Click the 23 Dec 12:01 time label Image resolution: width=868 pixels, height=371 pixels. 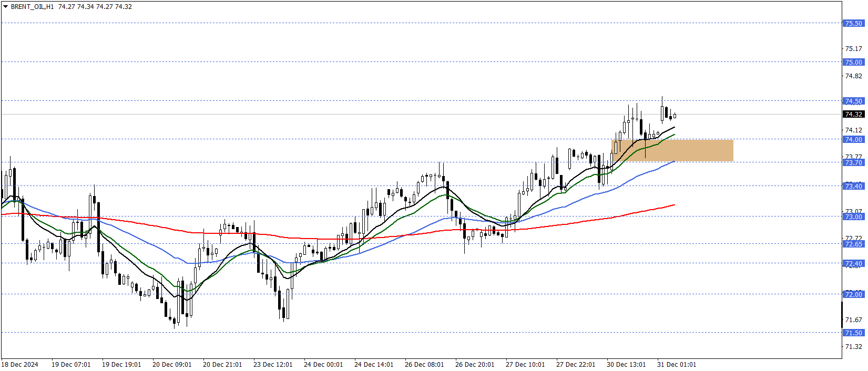click(273, 364)
